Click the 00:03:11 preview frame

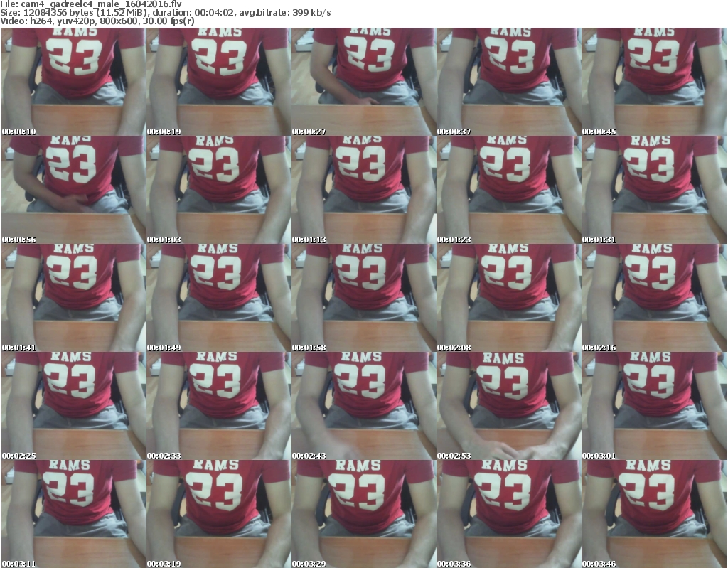tap(73, 514)
